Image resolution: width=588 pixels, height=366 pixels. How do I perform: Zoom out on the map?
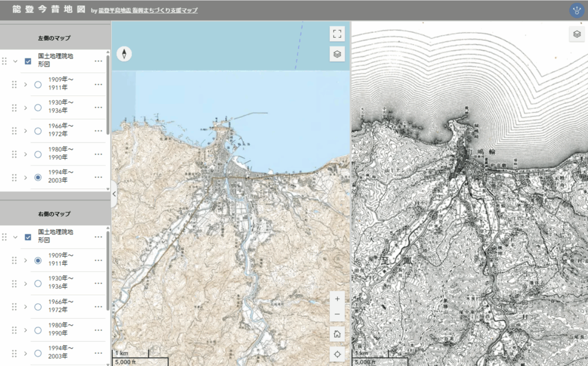[x=337, y=315]
